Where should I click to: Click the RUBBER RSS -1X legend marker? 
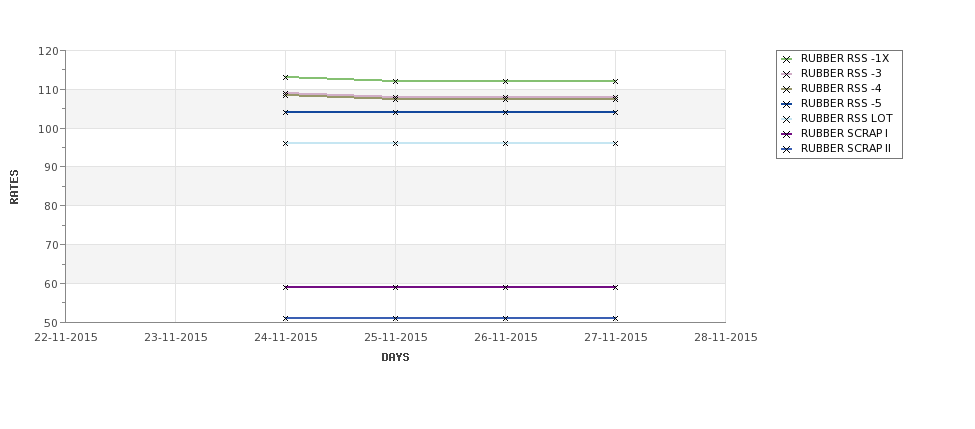(786, 59)
